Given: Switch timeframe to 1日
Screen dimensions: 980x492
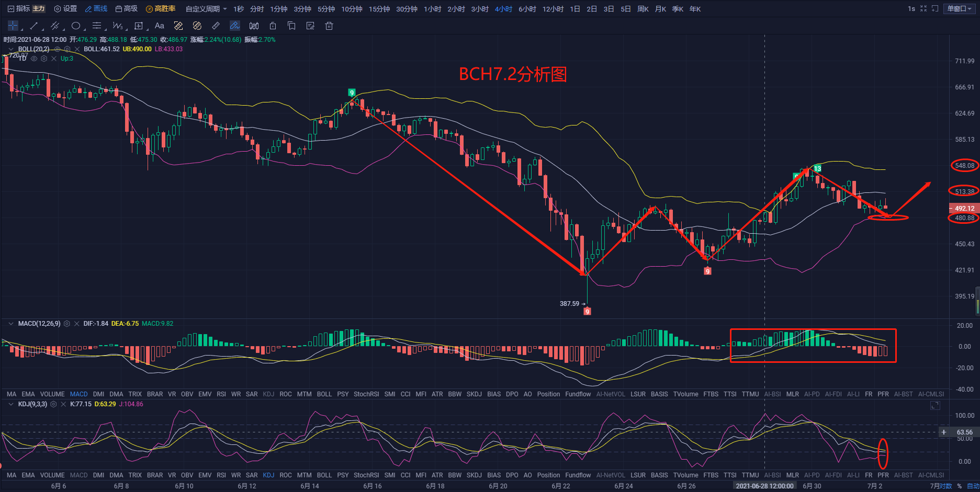Looking at the screenshot, I should (575, 9).
